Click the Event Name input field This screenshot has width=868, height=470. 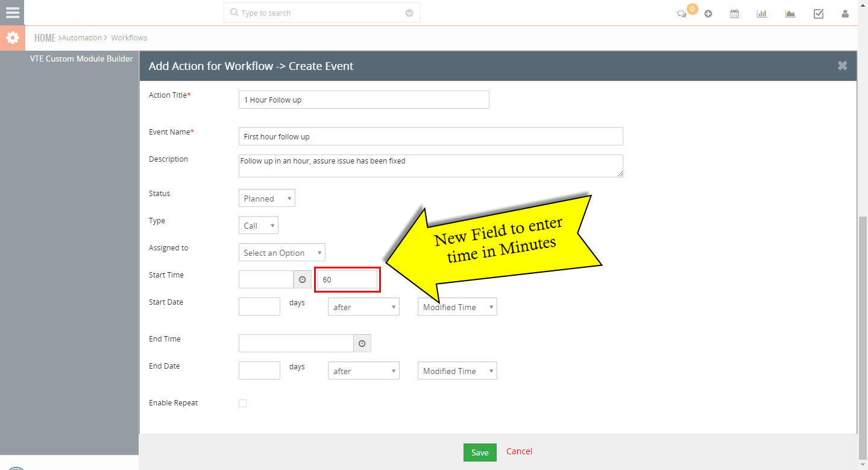coord(431,136)
